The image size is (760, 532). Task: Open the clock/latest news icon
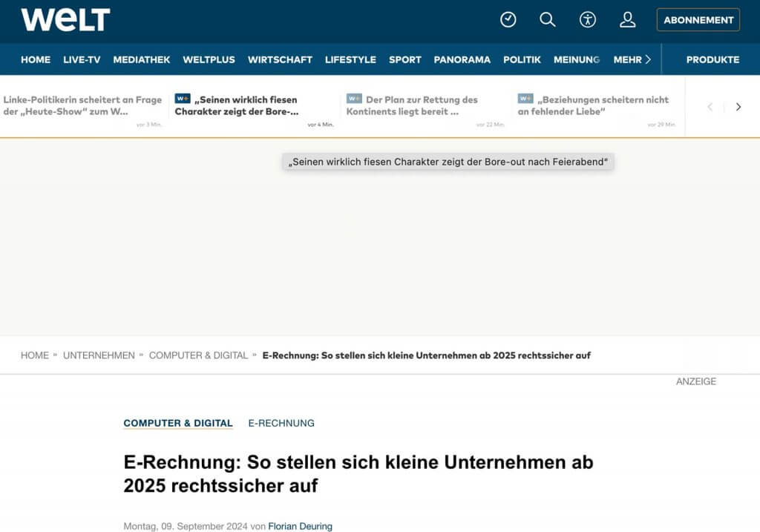coord(508,20)
